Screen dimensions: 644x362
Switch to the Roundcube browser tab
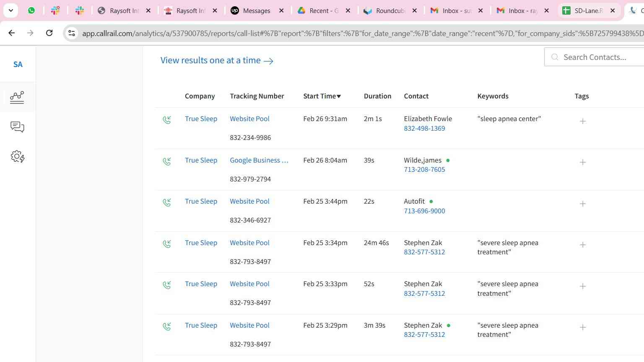pyautogui.click(x=390, y=11)
